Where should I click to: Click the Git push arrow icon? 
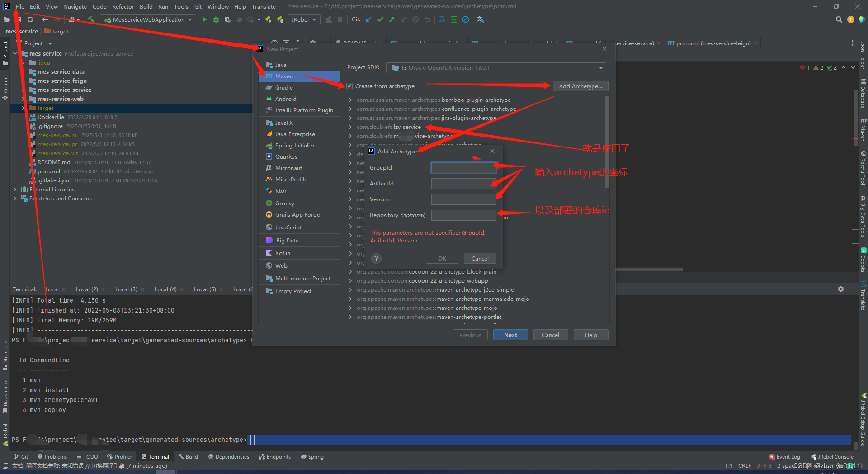[x=392, y=19]
